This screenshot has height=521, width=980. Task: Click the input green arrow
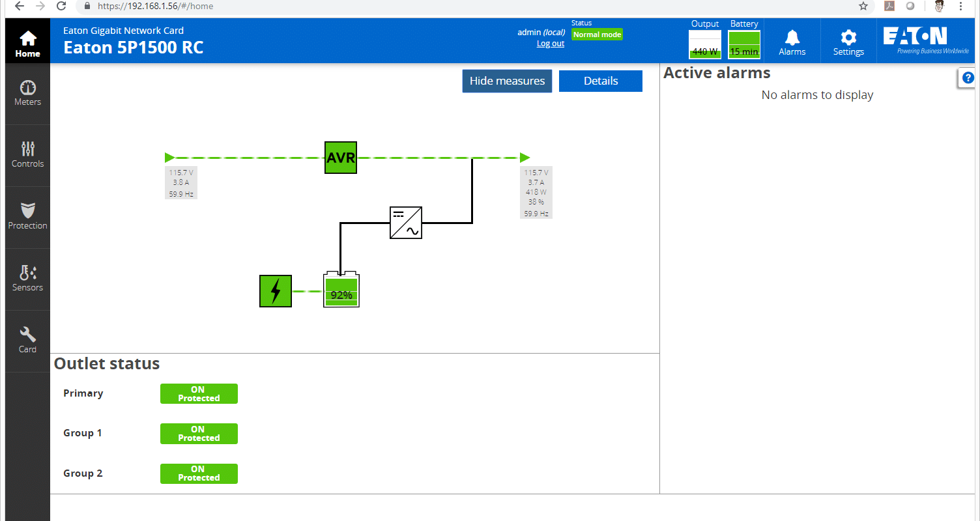(169, 157)
